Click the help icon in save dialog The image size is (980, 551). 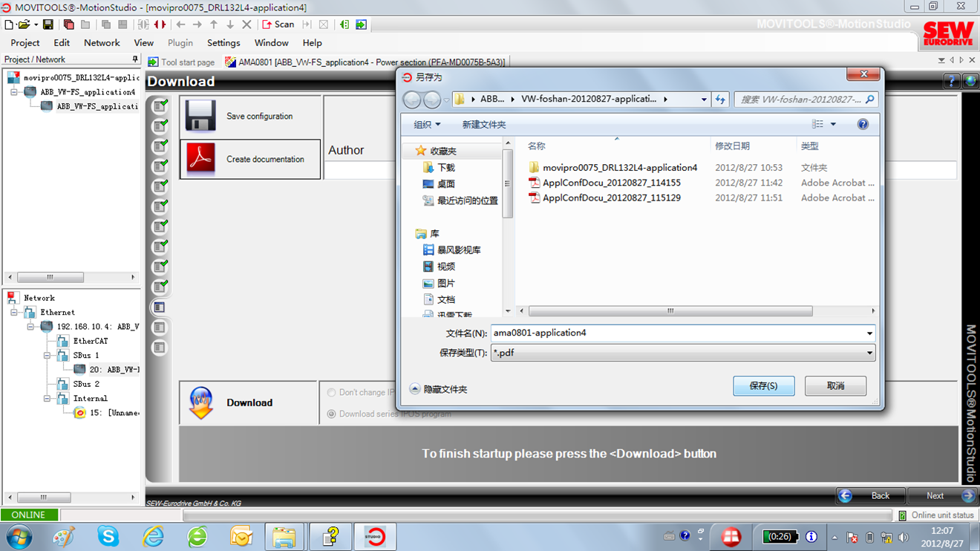tap(863, 125)
